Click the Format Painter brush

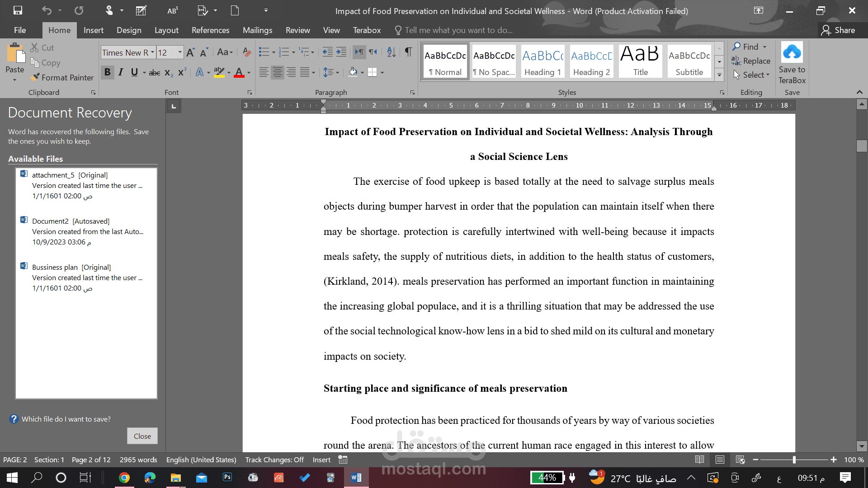[x=35, y=77]
